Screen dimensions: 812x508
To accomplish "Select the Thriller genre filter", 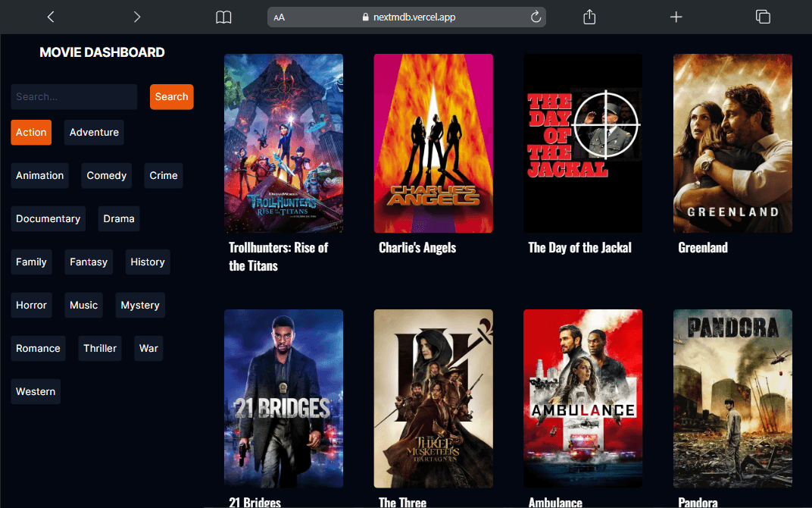I will pyautogui.click(x=99, y=348).
